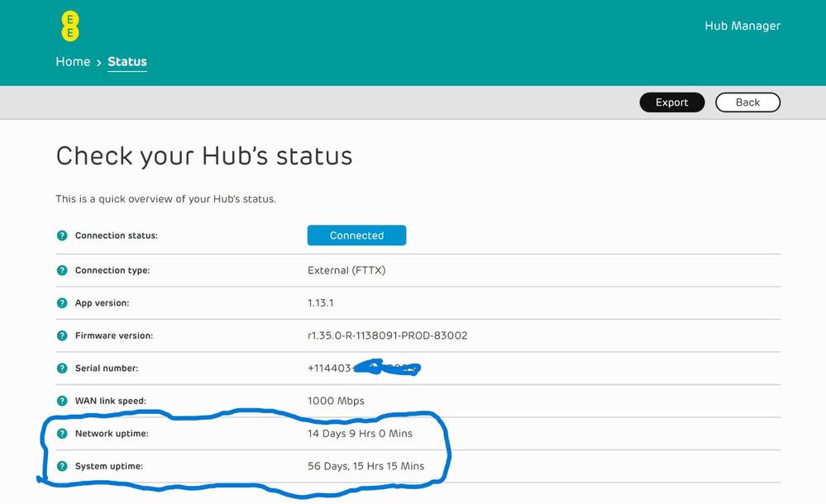826x504 pixels.
Task: Click the Export button
Action: pyautogui.click(x=671, y=102)
